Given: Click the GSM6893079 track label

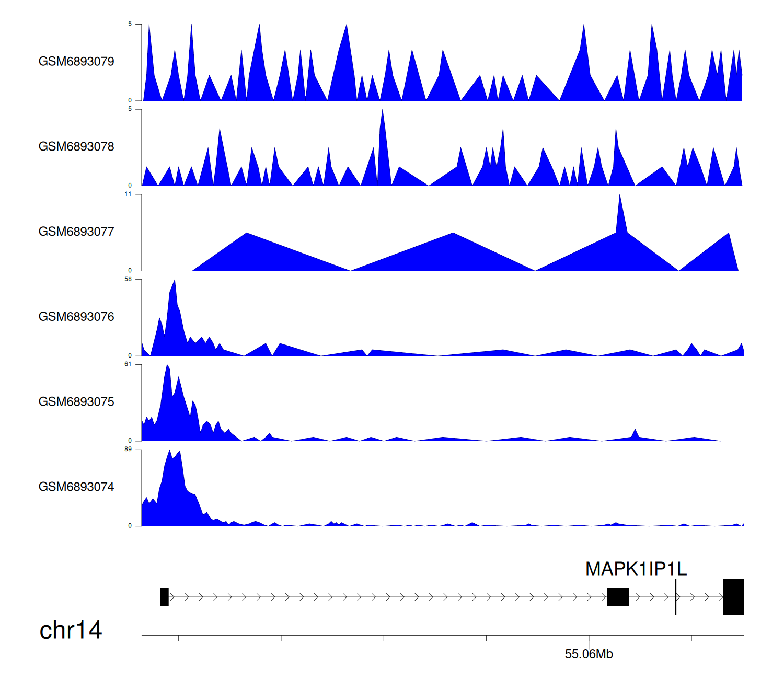Looking at the screenshot, I should point(76,62).
